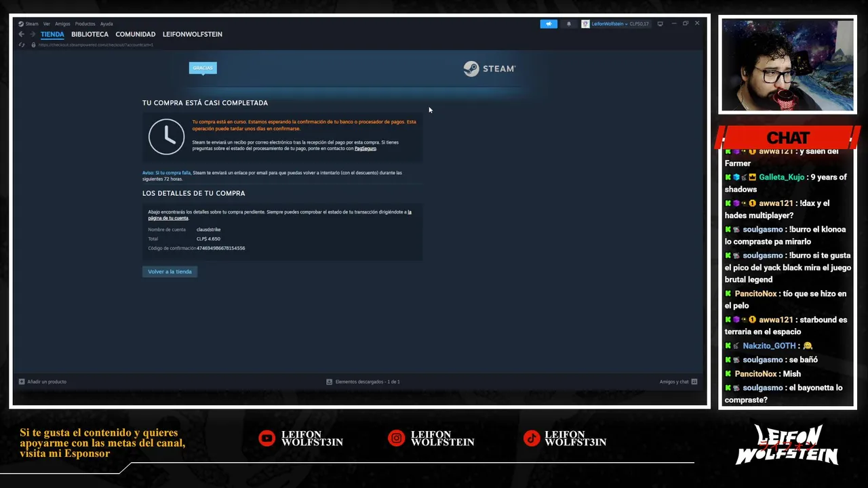Click 'Añadir un producto' at bottom left
The height and width of the screenshot is (488, 868).
[x=47, y=382]
